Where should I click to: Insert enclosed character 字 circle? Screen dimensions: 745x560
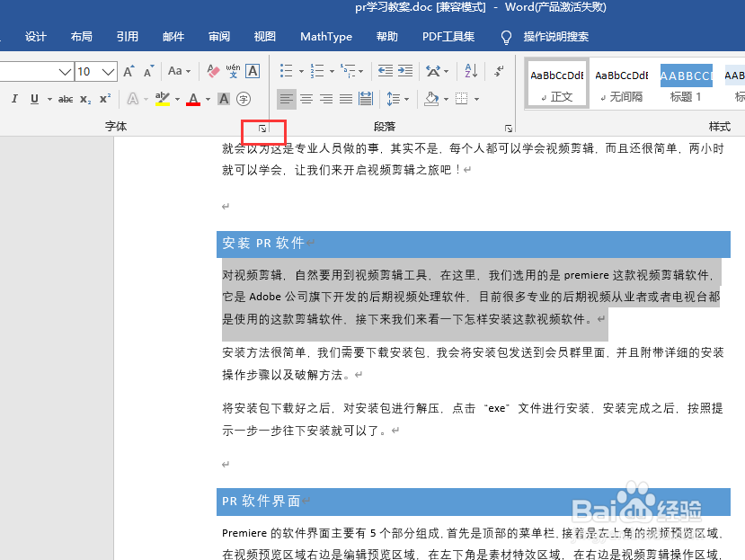click(x=244, y=99)
